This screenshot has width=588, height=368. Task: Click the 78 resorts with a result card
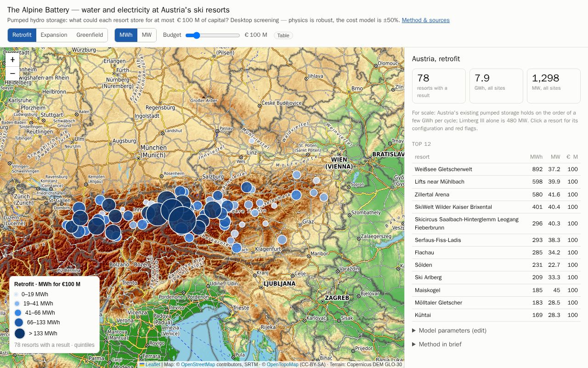tap(439, 86)
